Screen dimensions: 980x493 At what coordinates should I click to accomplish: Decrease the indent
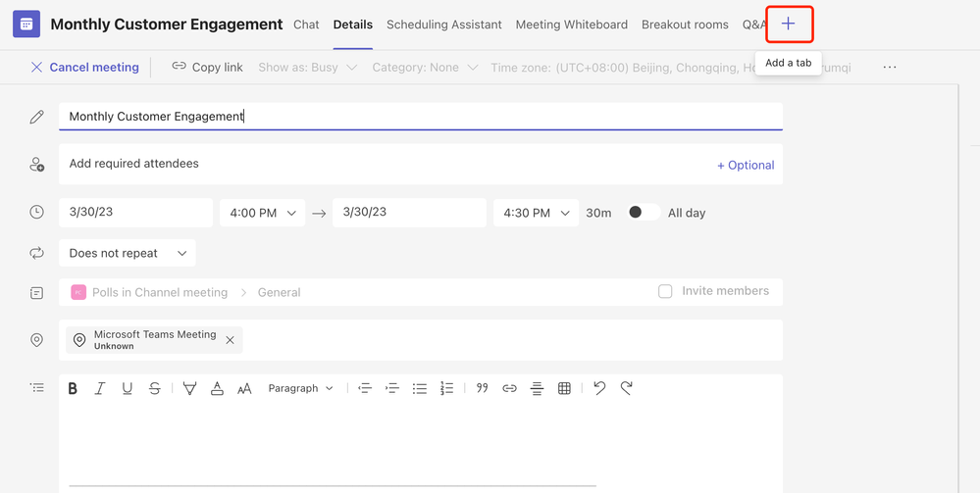click(365, 389)
